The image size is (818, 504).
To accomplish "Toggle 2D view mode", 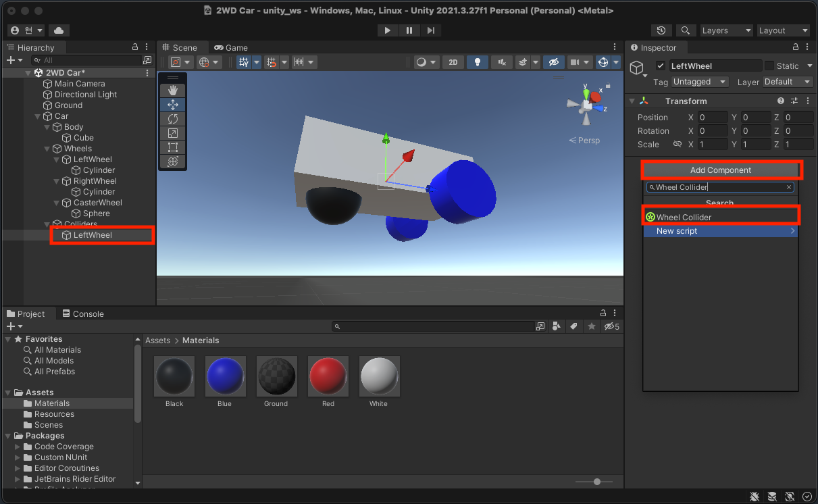I will click(x=453, y=62).
